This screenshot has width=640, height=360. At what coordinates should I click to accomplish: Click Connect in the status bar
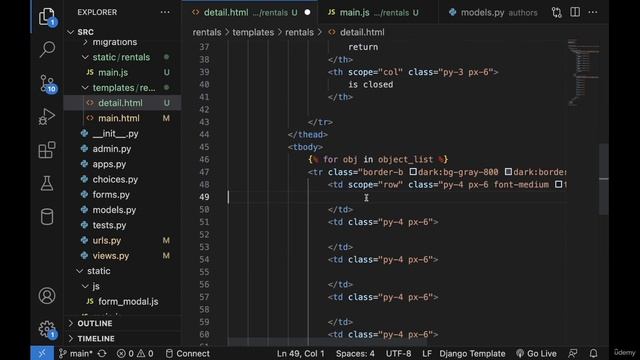click(x=188, y=353)
